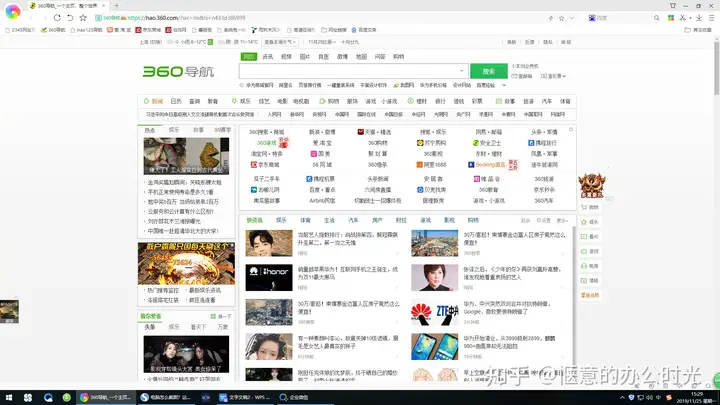Open the 爱淘宝 bookmark in bookmarks bar
Screen dimensions: 720x405
pyautogui.click(x=119, y=30)
